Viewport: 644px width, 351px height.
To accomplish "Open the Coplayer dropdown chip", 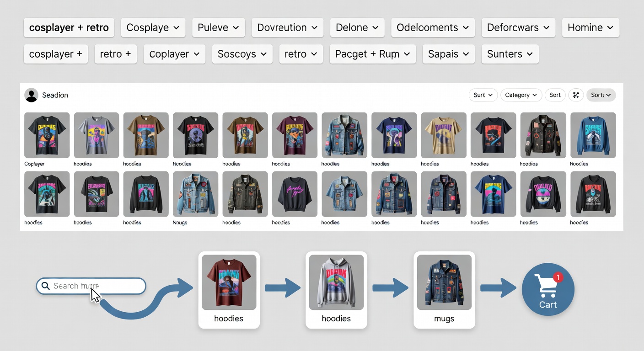I will (174, 54).
